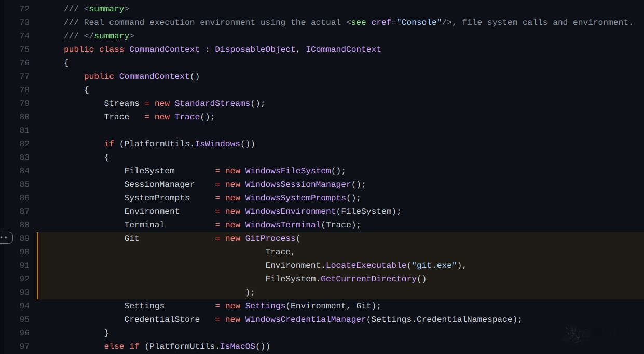Click the WindowsFileSystem type name
Image resolution: width=644 pixels, height=354 pixels.
[288, 171]
